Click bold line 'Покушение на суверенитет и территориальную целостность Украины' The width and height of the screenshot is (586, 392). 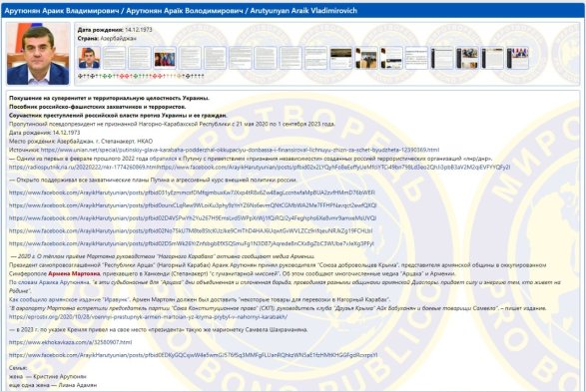[109, 98]
